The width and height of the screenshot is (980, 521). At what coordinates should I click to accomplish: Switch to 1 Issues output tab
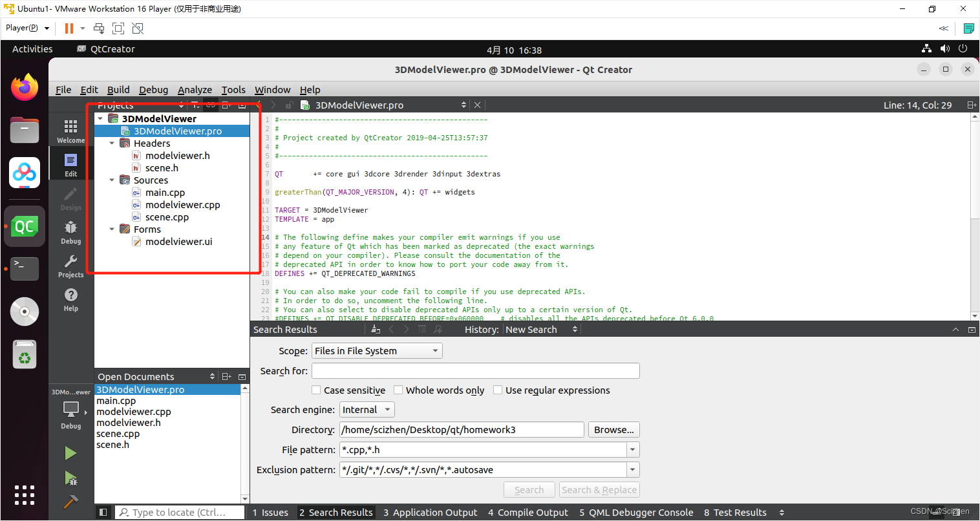270,513
